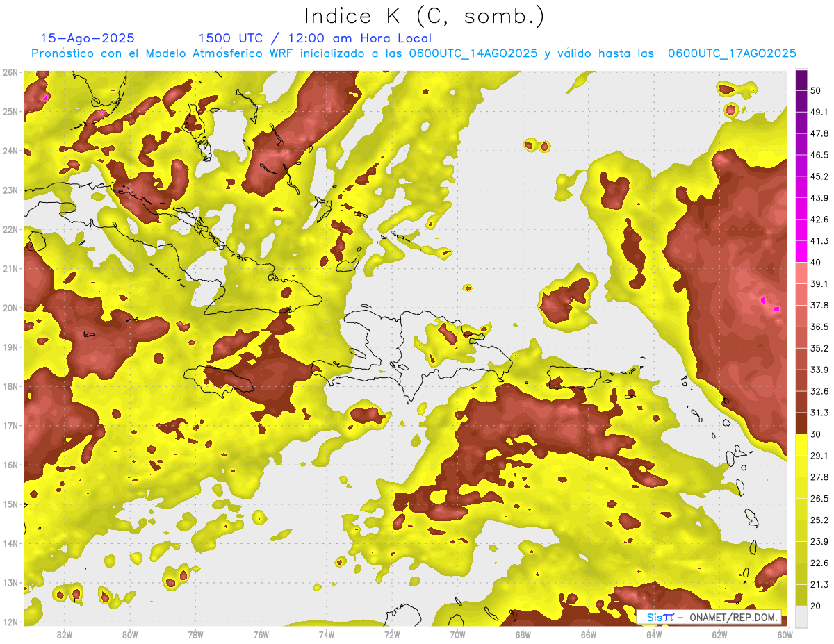Click the longitude label '70W'
834x644 pixels.
(457, 634)
